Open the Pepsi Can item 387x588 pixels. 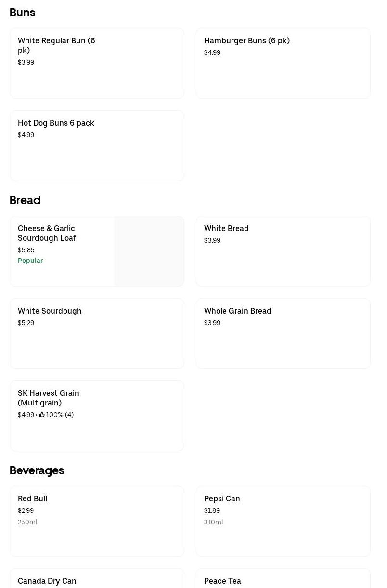[x=283, y=521]
